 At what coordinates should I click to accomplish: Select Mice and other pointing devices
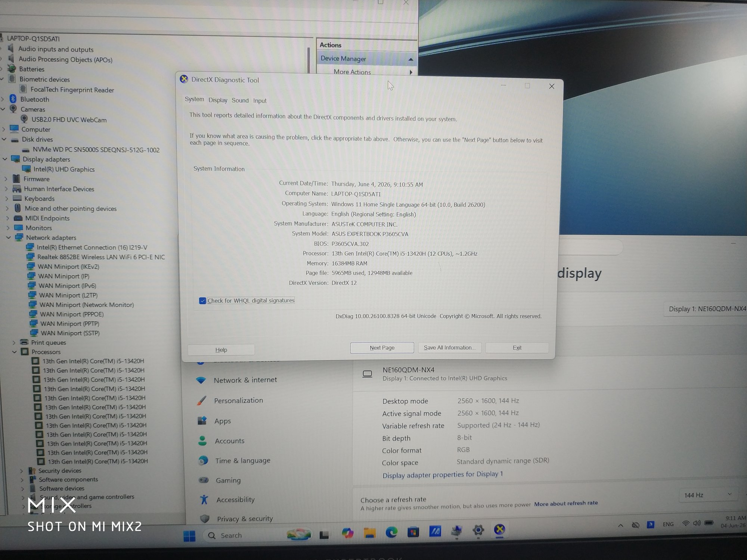point(71,208)
